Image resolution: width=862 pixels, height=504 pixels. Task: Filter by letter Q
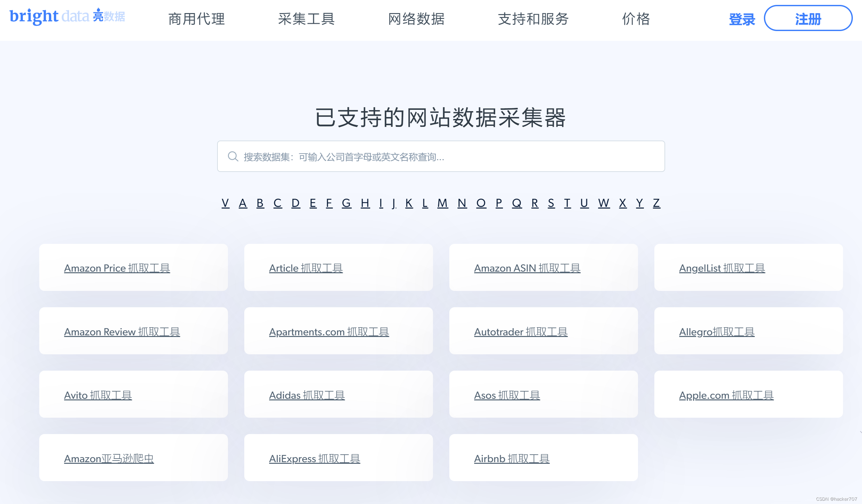point(517,203)
